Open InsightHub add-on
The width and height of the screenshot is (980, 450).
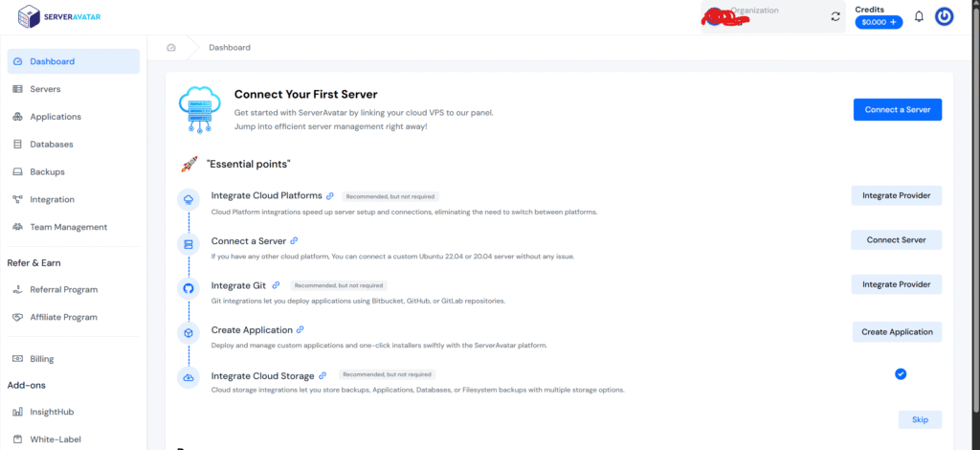[x=73, y=413]
